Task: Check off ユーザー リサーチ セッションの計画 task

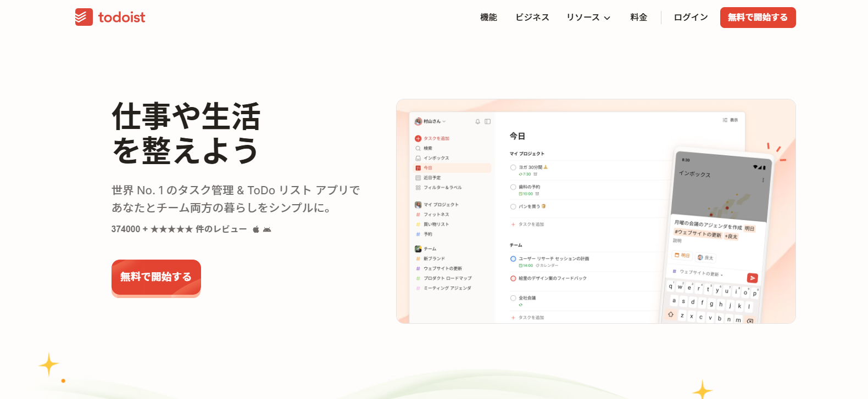Action: pyautogui.click(x=513, y=258)
